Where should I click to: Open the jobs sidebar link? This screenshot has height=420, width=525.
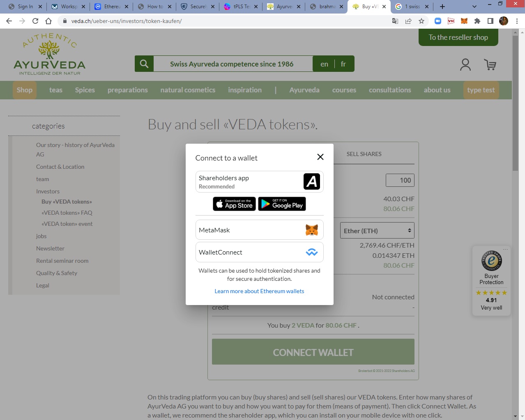point(41,236)
